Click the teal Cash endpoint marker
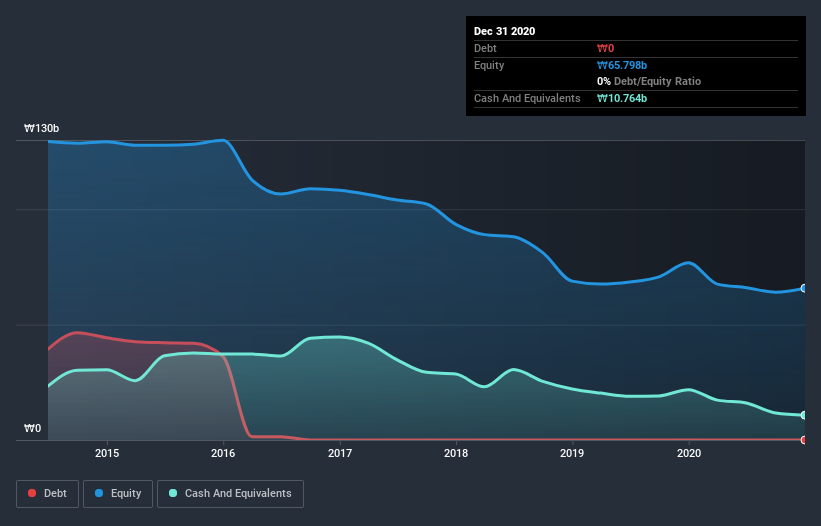The width and height of the screenshot is (821, 526). pos(804,415)
